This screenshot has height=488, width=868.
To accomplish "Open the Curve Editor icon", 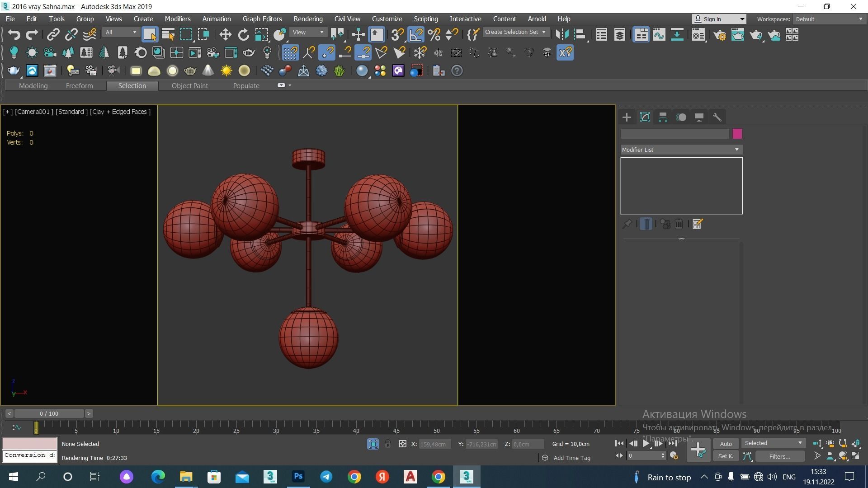I will point(659,35).
